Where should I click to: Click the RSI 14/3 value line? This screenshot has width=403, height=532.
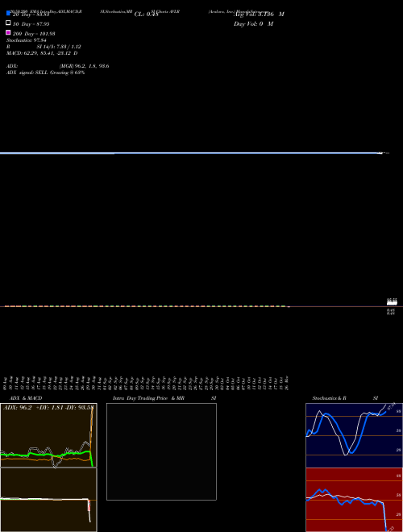tap(44, 47)
